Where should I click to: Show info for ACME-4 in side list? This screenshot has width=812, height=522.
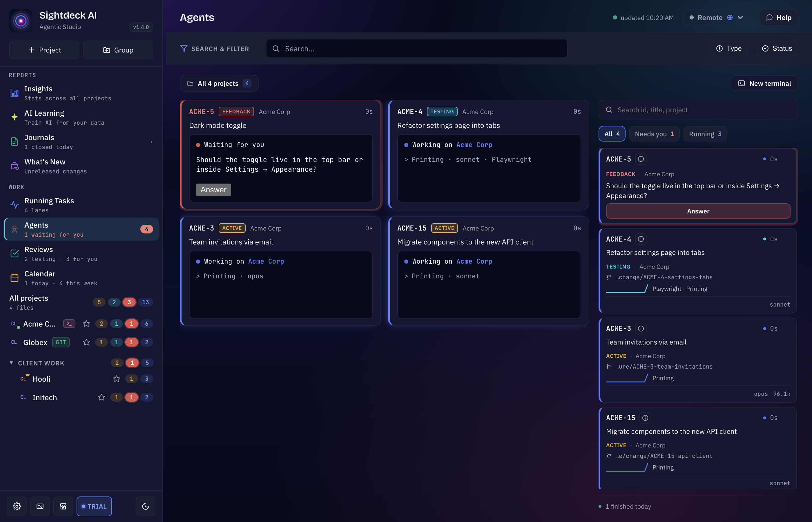[x=641, y=239]
